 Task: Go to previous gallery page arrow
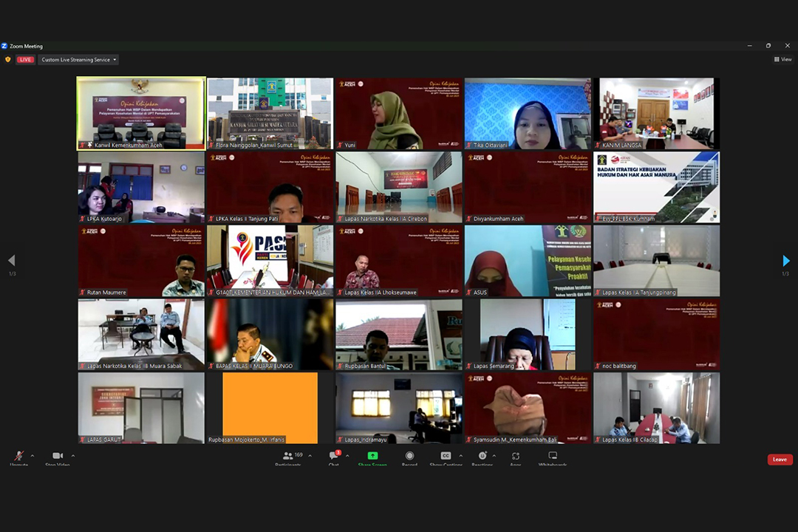click(x=11, y=261)
